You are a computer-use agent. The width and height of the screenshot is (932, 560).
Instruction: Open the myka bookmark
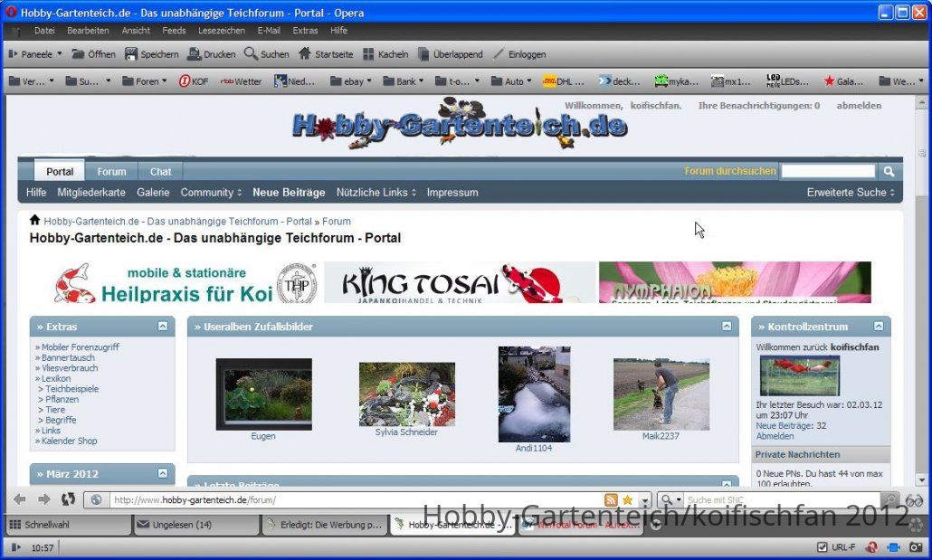(677, 81)
